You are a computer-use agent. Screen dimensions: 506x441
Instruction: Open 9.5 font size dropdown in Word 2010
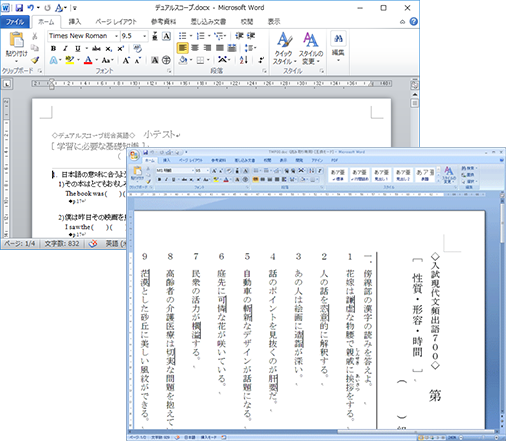point(144,36)
